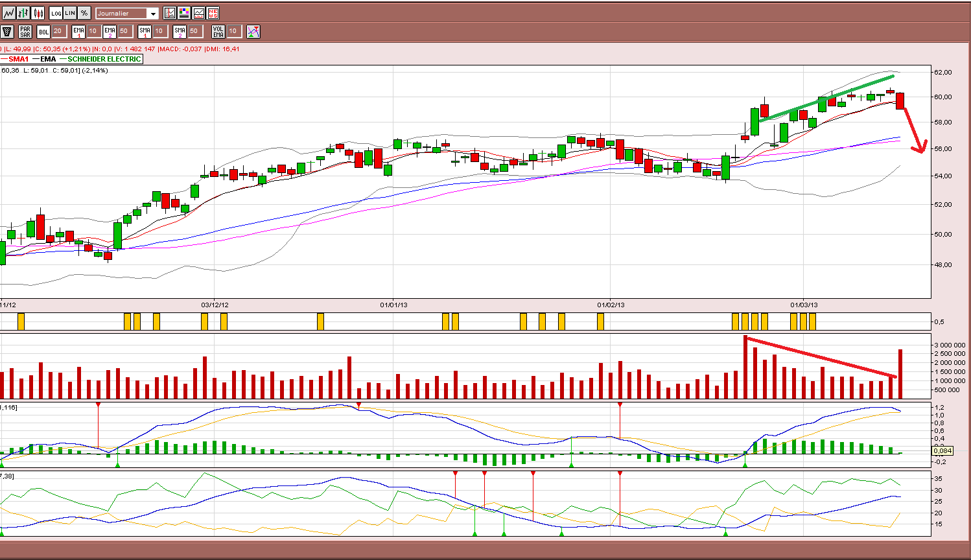Edit the SMA 2 period field
The width and height of the screenshot is (971, 560).
(194, 31)
